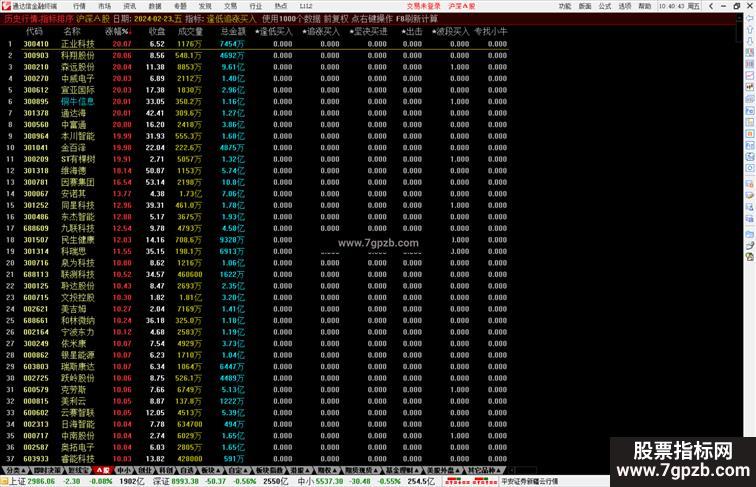Screen dimensions: 756x487
Task: Expand the 基金理财 bottom tab
Action: point(403,470)
